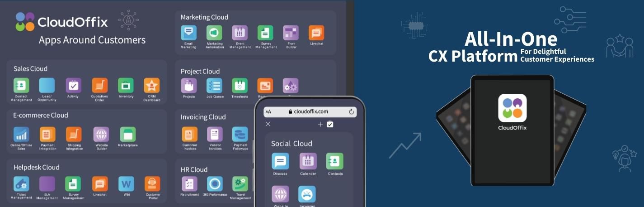
Task: Open the Timesheets app
Action: click(x=240, y=86)
